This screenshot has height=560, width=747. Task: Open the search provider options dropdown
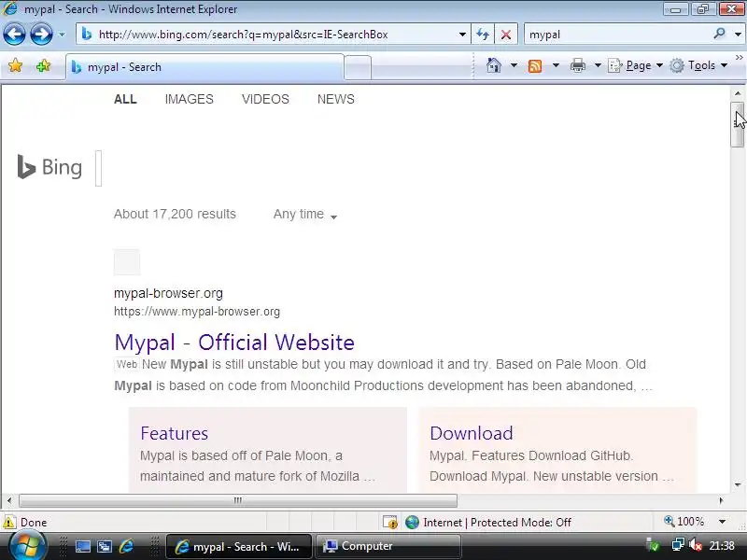click(738, 35)
